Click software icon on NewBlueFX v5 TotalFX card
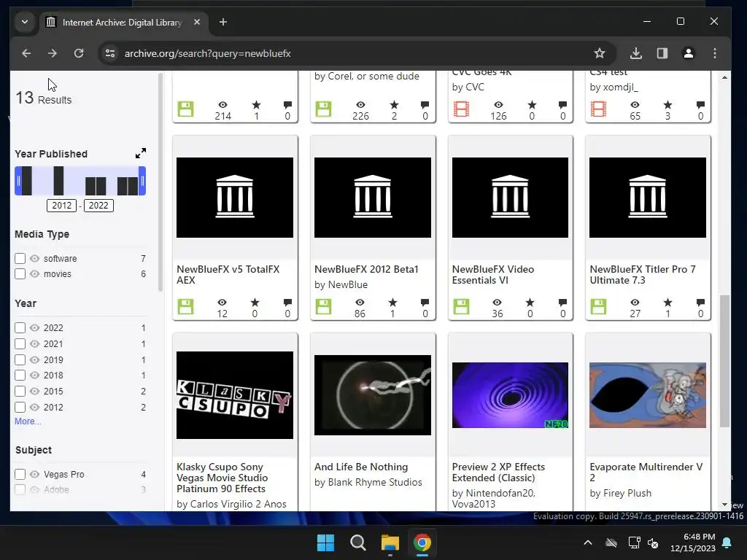The width and height of the screenshot is (747, 560). [x=186, y=307]
